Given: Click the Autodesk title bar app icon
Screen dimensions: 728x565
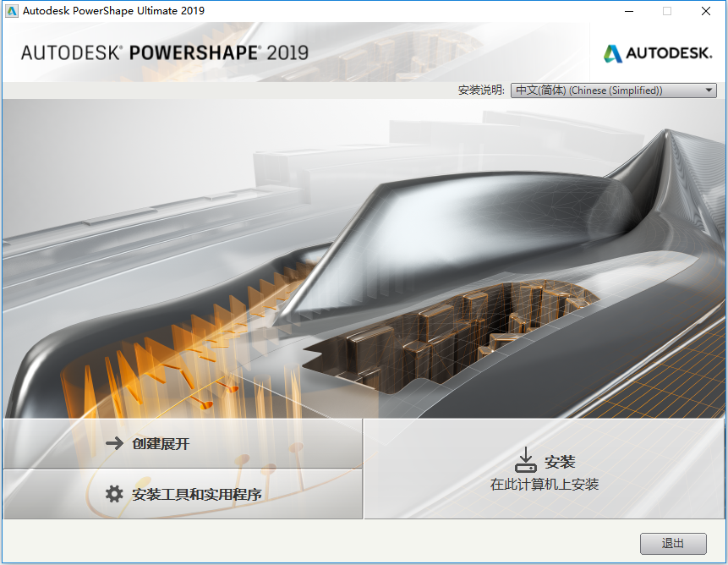Looking at the screenshot, I should (x=12, y=11).
